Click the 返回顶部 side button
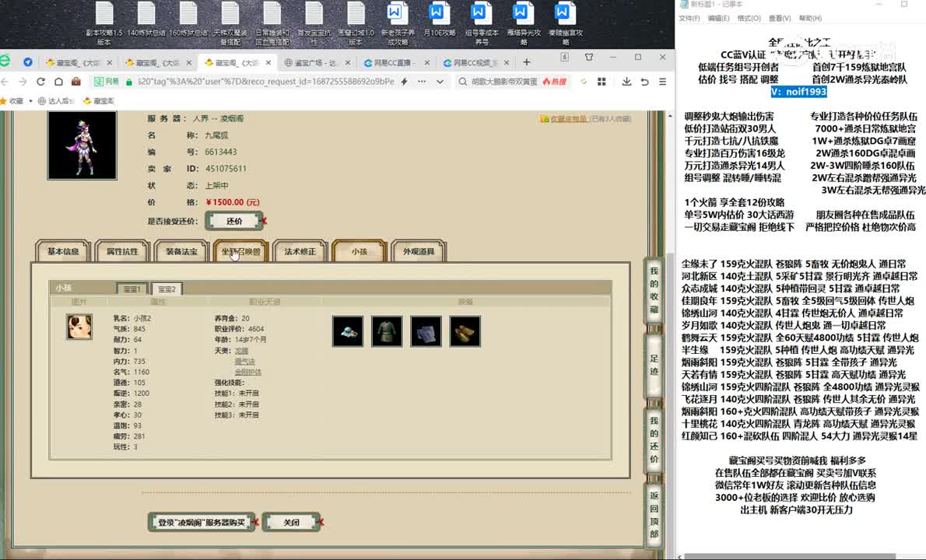Viewport: 926px width, 560px height. click(654, 513)
